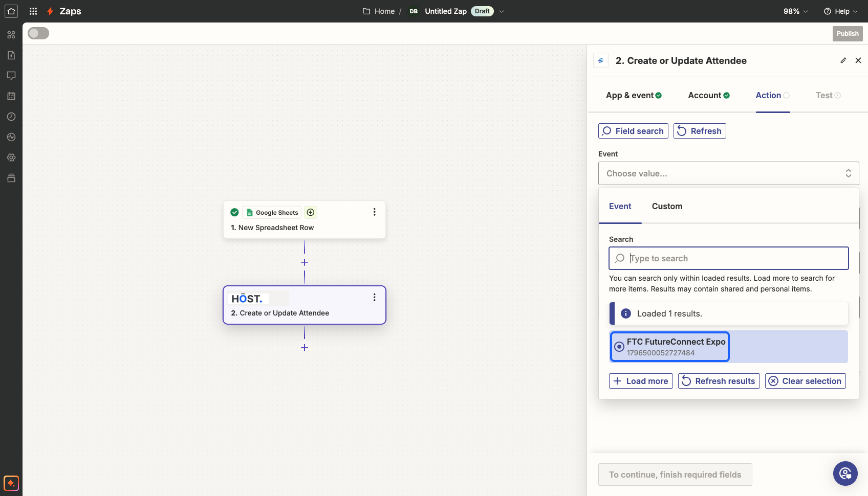Open the activity status sidebar icon
This screenshot has width=868, height=496.
click(11, 137)
